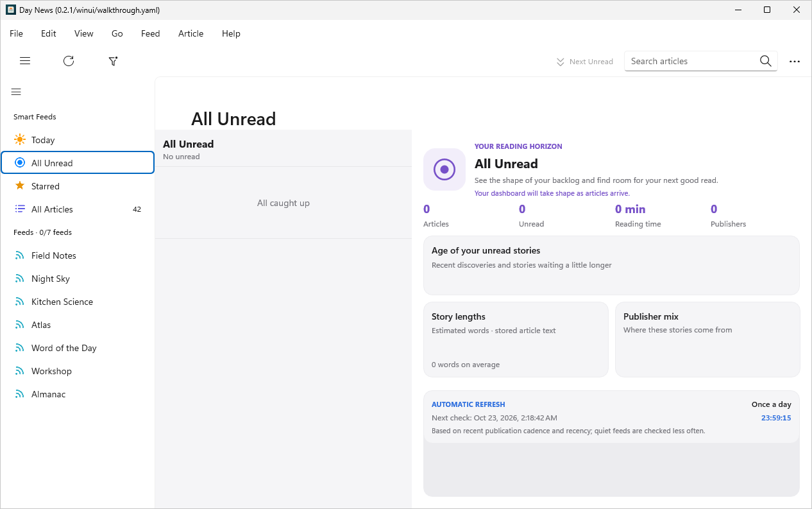Click the Publisher mix card
The width and height of the screenshot is (812, 509).
pyautogui.click(x=707, y=340)
